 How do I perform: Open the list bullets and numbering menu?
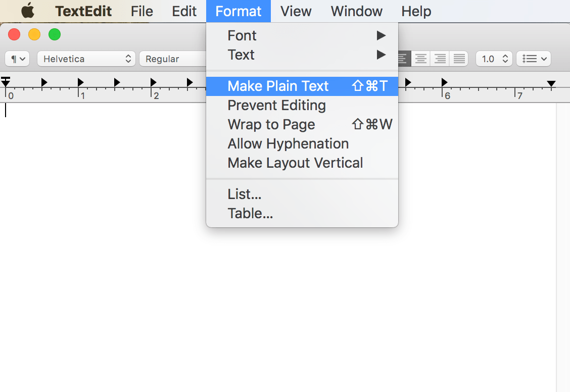(x=534, y=59)
